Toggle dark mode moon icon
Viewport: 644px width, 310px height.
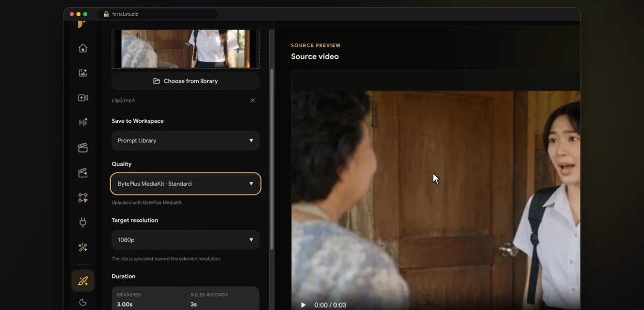83,302
